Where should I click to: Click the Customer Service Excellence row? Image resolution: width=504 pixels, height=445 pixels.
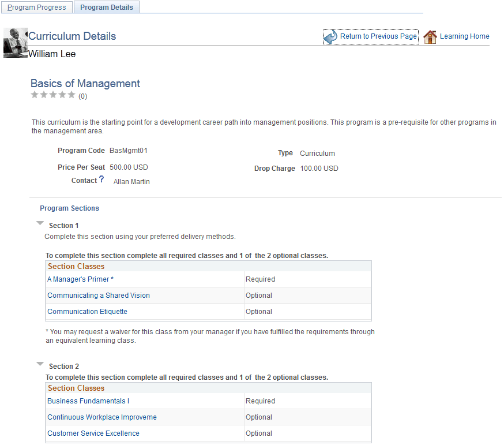pyautogui.click(x=93, y=433)
